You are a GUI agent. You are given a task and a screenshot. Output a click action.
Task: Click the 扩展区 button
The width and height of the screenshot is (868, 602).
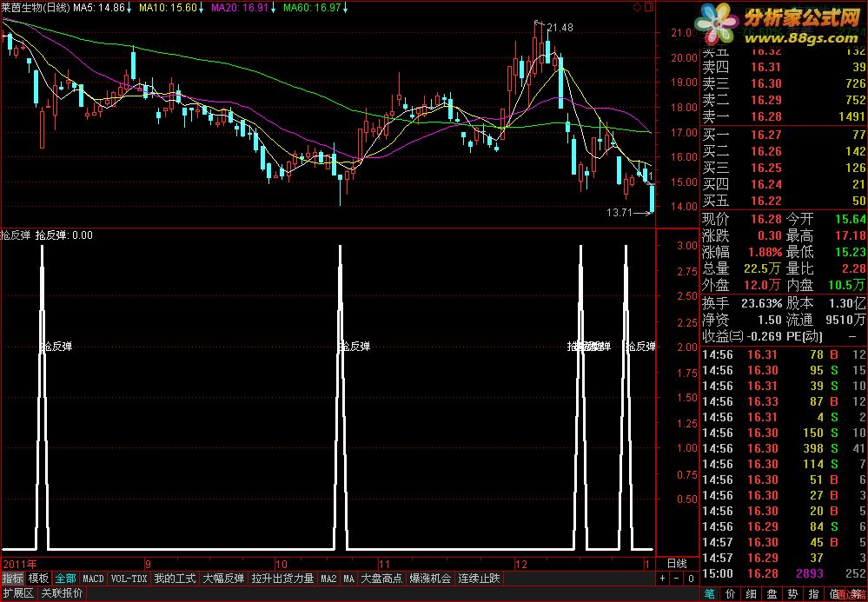pyautogui.click(x=18, y=593)
